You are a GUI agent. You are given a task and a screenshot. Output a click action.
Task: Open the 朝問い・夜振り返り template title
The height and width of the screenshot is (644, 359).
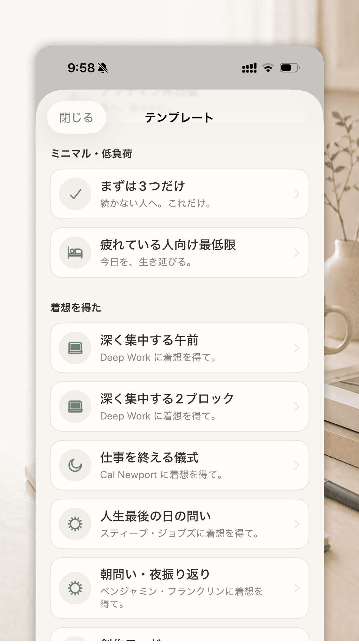pyautogui.click(x=155, y=574)
